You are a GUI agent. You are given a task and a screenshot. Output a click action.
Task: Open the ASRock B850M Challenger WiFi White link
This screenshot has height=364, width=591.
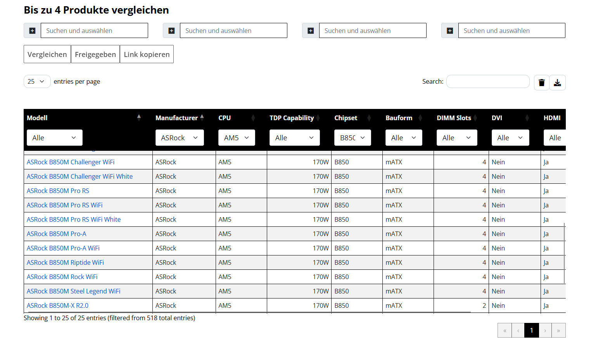[x=79, y=176]
